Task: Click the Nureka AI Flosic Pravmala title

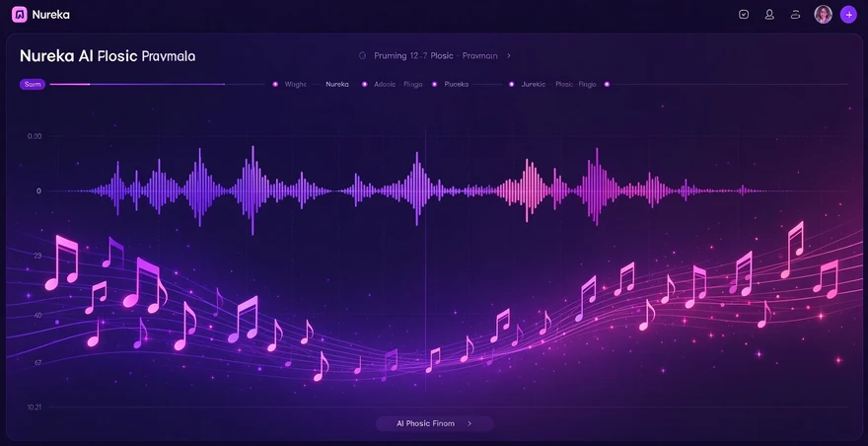Action: click(x=108, y=56)
